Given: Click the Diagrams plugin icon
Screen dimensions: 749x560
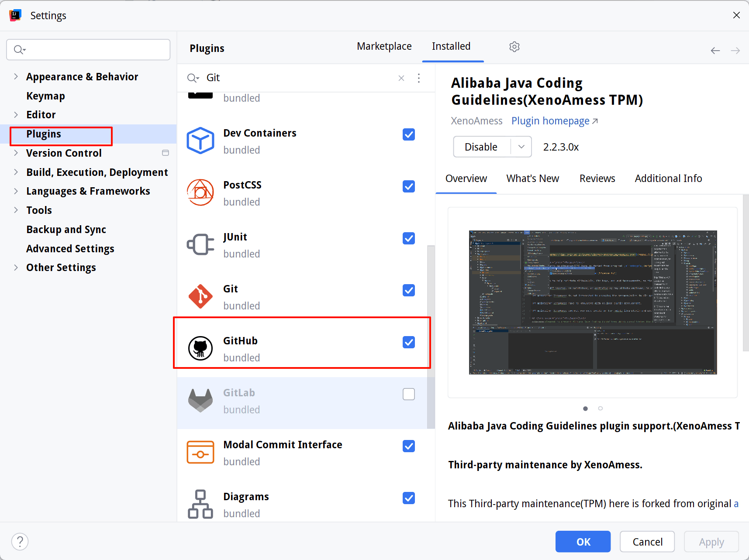Looking at the screenshot, I should coord(200,504).
